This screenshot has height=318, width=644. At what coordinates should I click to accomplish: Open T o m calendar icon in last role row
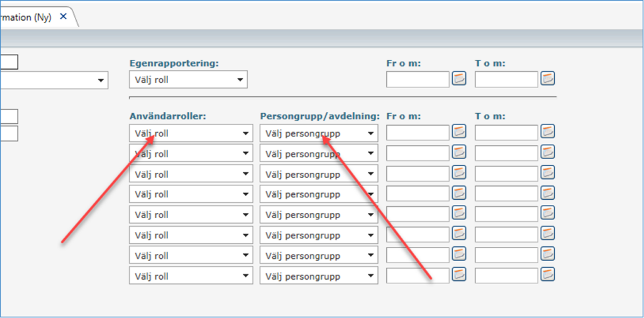pyautogui.click(x=548, y=273)
